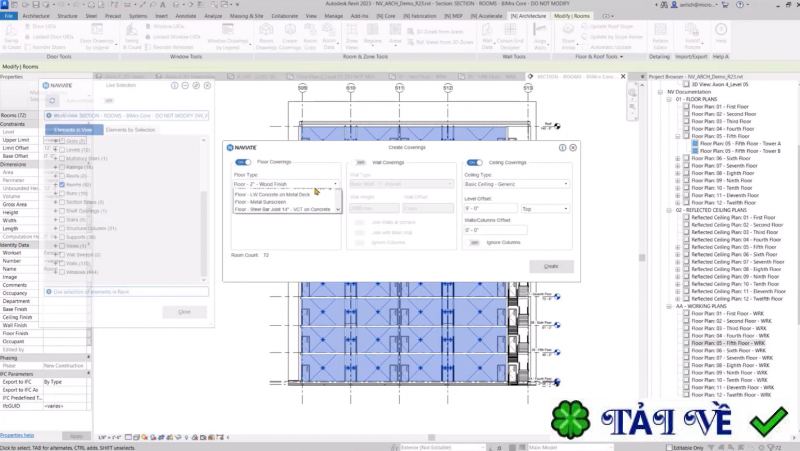Turn off the Ceiling Coverings switch

coord(474,162)
